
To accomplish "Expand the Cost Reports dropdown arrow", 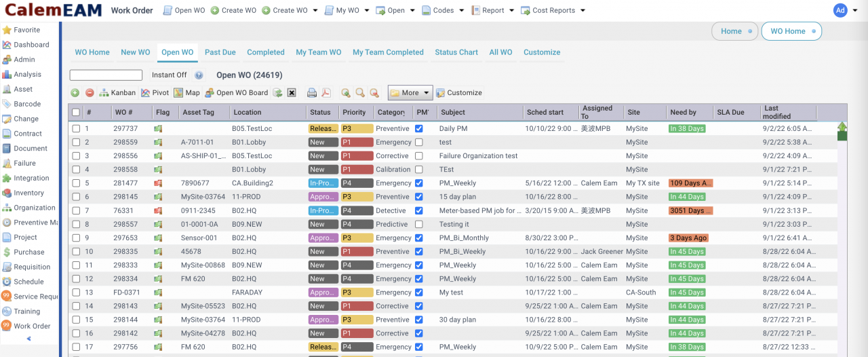I will [582, 11].
